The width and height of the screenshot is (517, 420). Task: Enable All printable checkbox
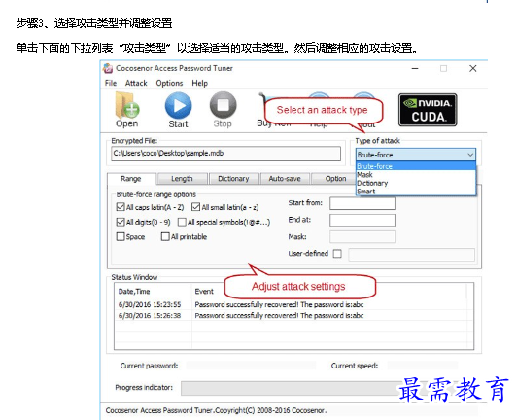[165, 236]
